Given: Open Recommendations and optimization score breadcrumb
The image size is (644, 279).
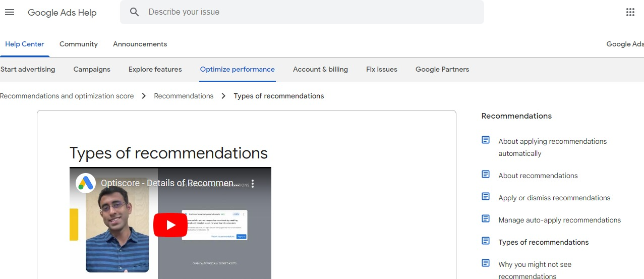Looking at the screenshot, I should pyautogui.click(x=67, y=96).
